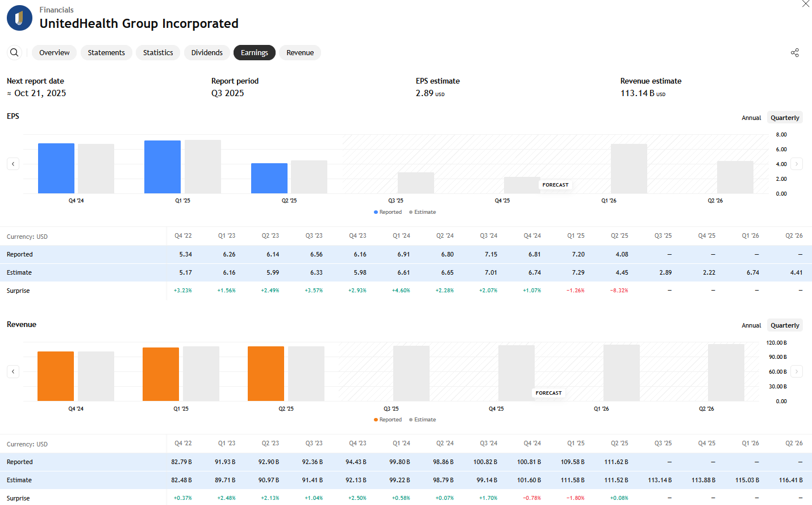
Task: Click the orange Q4 '24 reported revenue bar
Action: 56,376
